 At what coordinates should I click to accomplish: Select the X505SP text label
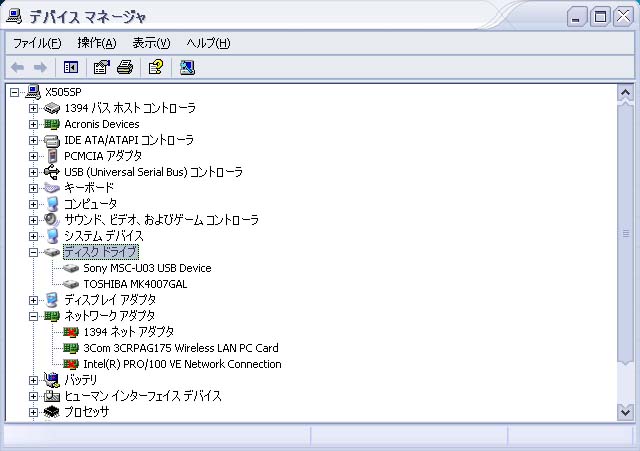pos(63,92)
